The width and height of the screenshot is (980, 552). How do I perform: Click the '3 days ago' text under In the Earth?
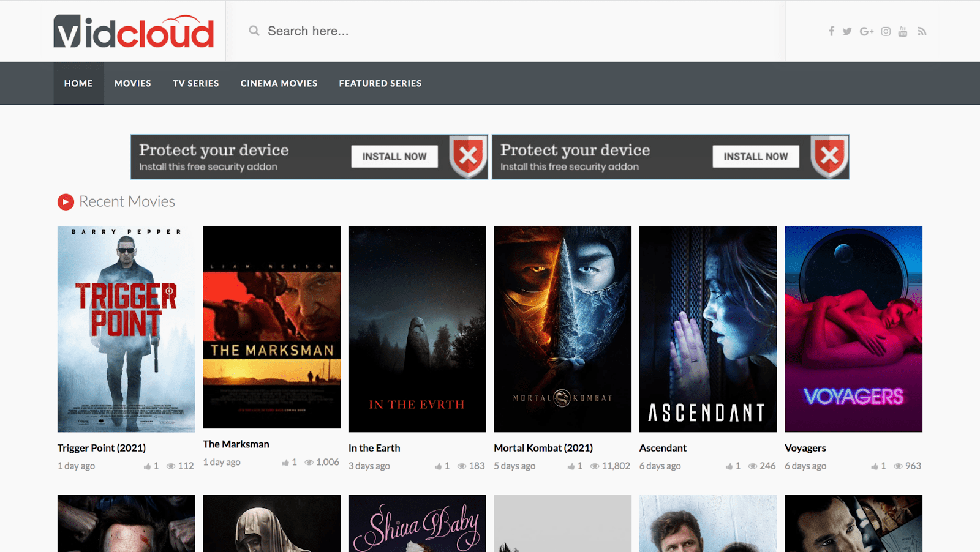tap(369, 466)
